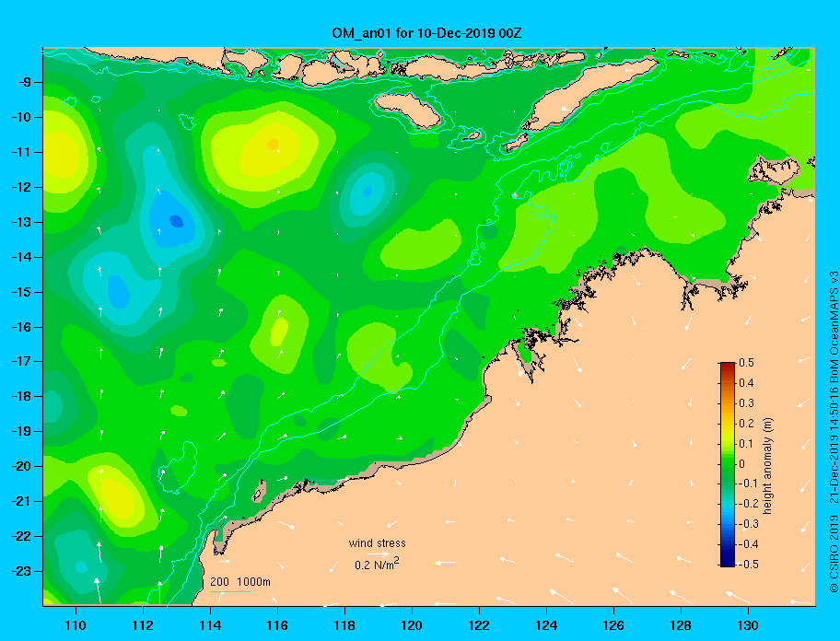
Task: Click the colorbar tick label '0.1'
Action: [747, 443]
